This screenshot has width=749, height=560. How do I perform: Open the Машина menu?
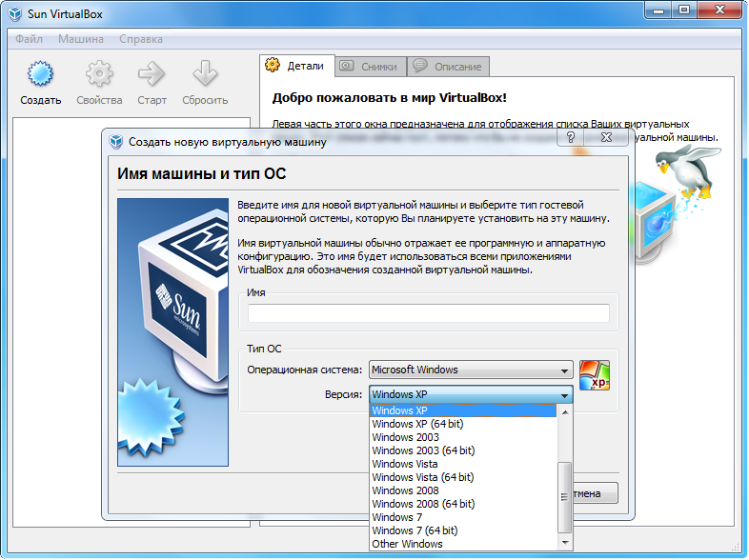click(81, 39)
